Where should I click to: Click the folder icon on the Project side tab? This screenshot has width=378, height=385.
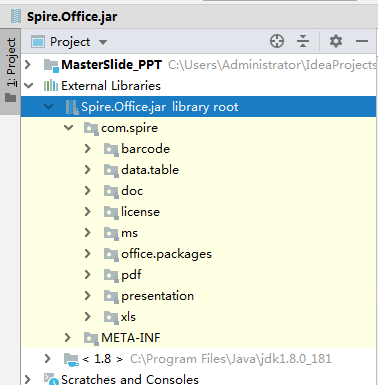tap(11, 98)
